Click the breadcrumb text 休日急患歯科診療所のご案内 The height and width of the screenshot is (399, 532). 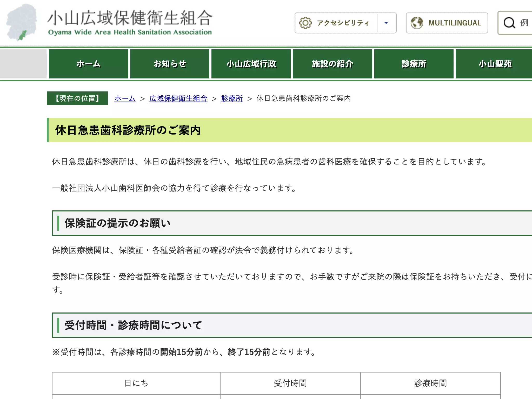304,98
